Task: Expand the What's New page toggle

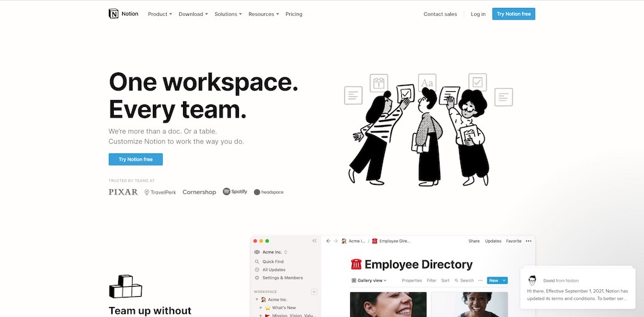Action: (261, 308)
